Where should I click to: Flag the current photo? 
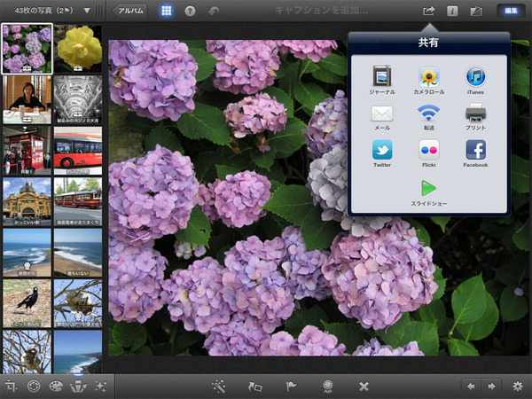291,387
